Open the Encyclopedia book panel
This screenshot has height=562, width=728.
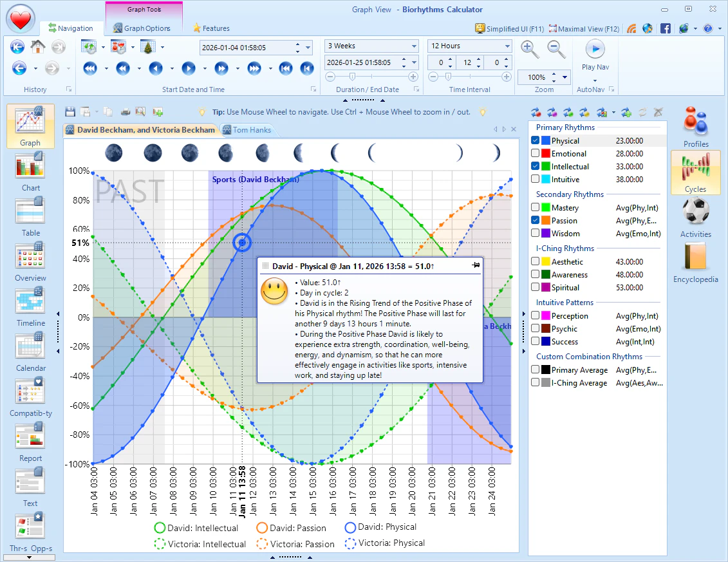click(x=696, y=263)
